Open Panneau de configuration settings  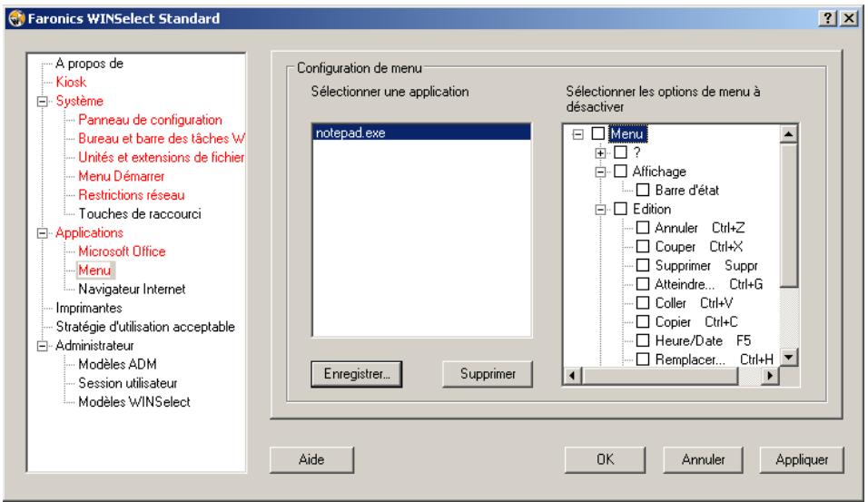(x=150, y=120)
